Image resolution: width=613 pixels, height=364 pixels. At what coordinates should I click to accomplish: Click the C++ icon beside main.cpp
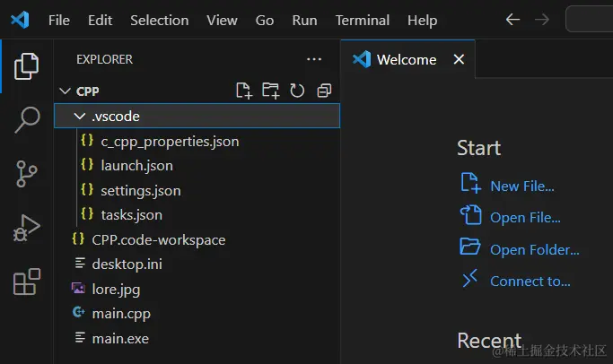(78, 312)
